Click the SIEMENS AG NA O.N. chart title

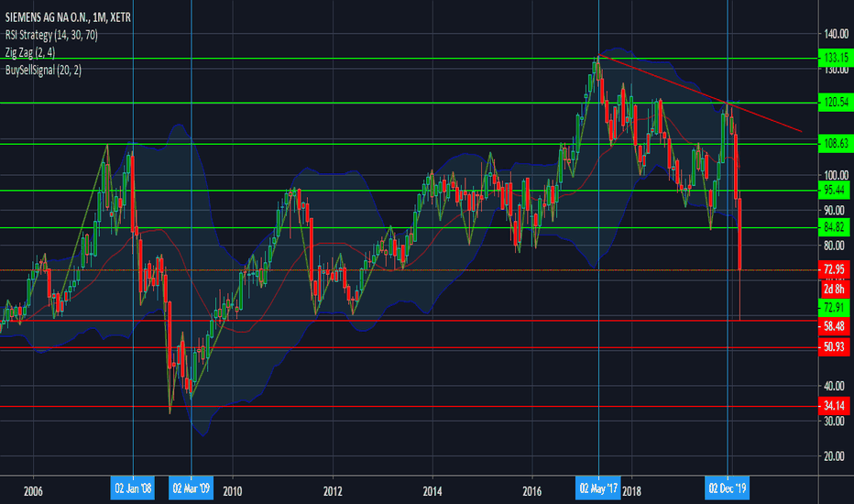[68, 17]
